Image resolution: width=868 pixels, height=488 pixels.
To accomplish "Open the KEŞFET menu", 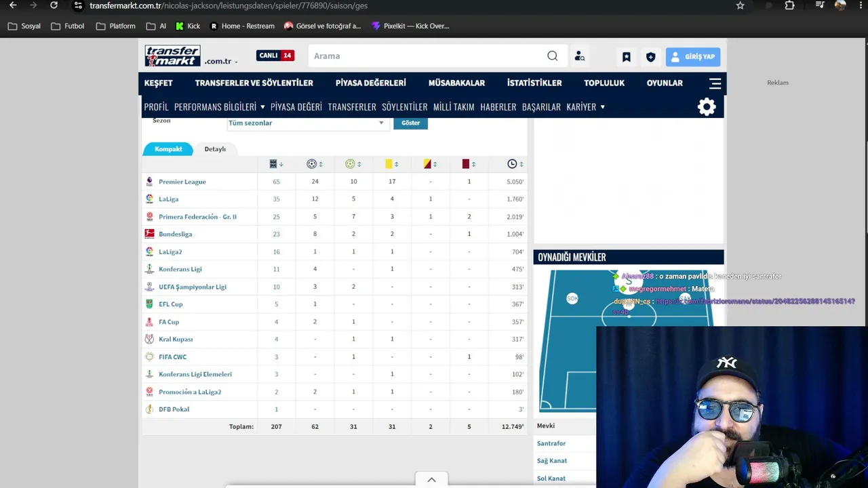I will 159,83.
